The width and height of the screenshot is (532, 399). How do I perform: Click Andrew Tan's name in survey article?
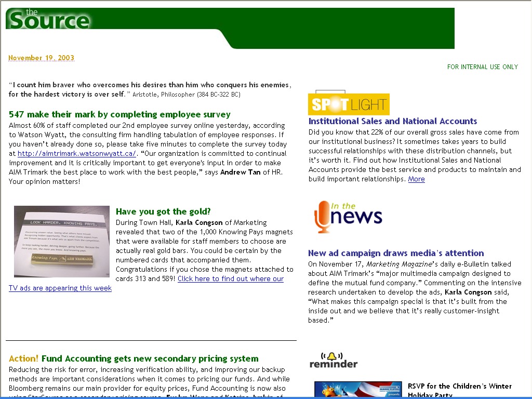click(x=241, y=172)
